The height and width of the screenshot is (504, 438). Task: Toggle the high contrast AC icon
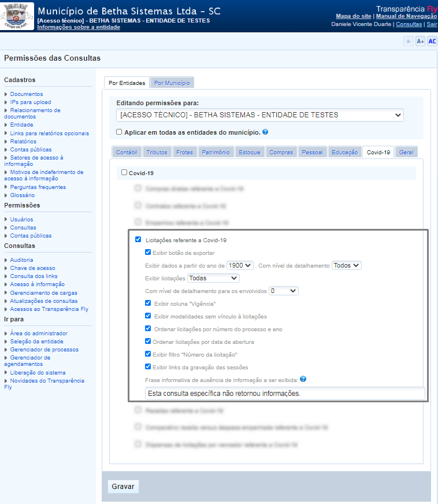click(432, 41)
